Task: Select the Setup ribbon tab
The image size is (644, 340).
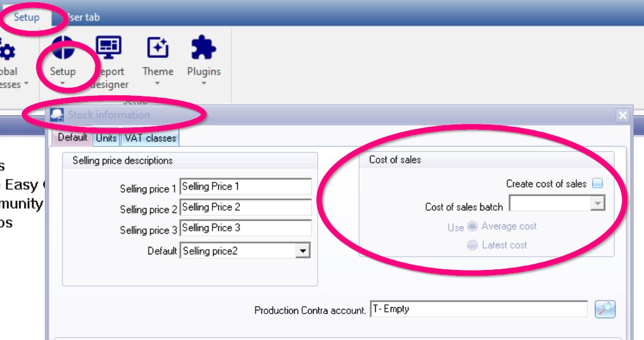Action: tap(26, 17)
